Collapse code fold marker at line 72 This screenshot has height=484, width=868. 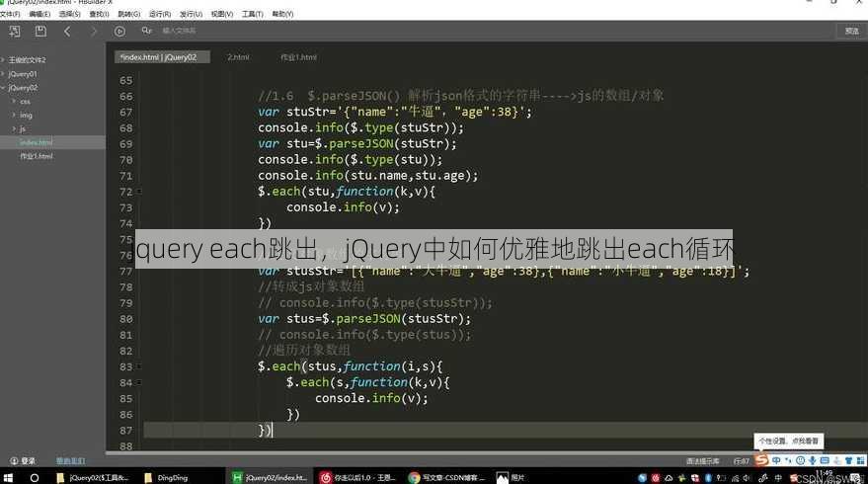[139, 192]
